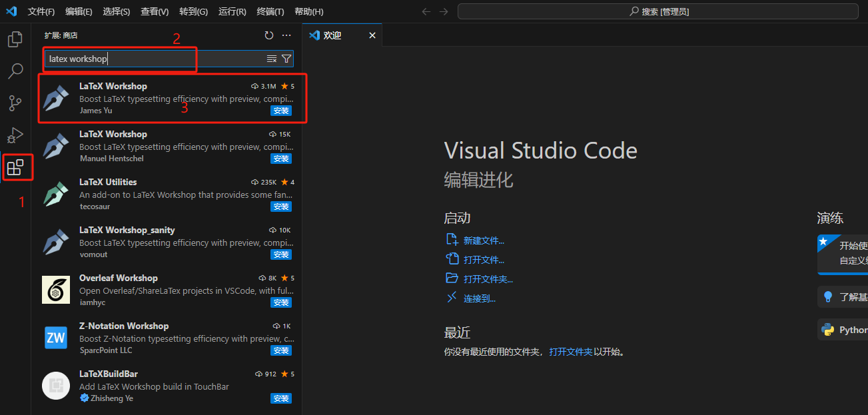Refresh the extensions marketplace list

click(x=269, y=35)
